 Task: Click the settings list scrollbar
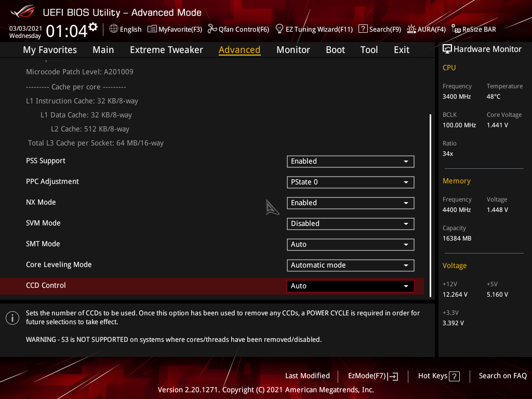(430, 206)
